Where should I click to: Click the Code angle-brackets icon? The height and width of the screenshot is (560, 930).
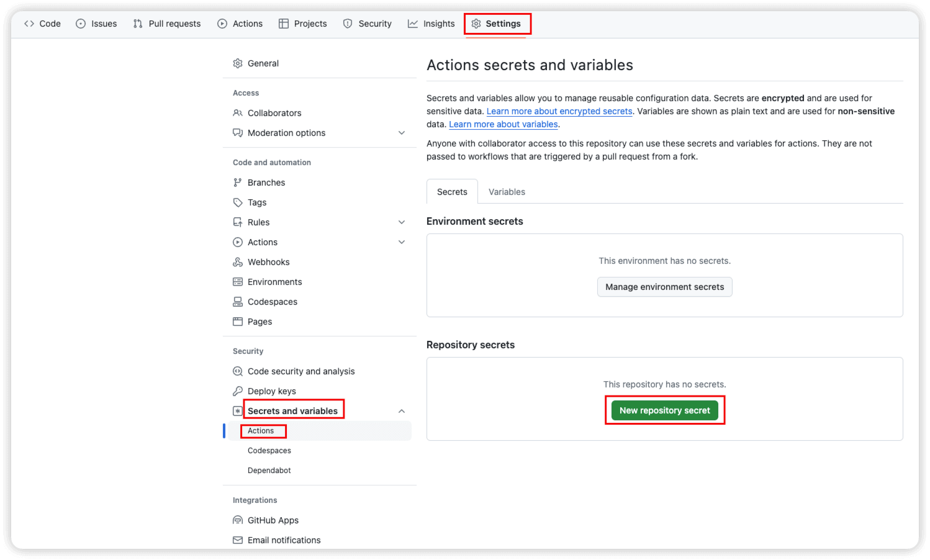(x=29, y=24)
